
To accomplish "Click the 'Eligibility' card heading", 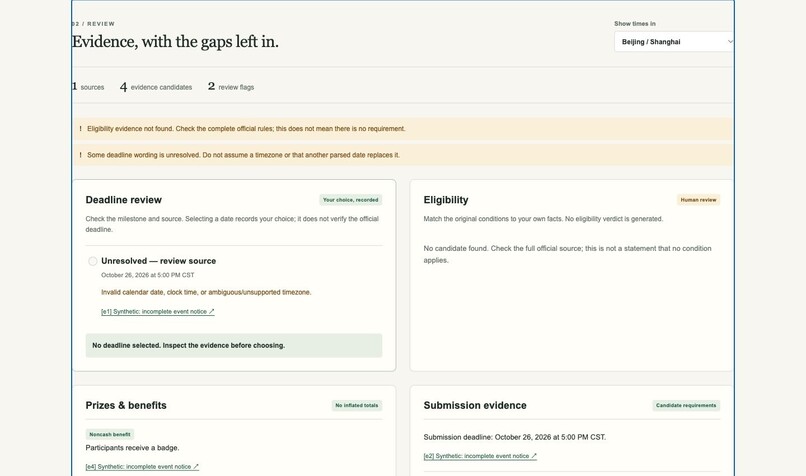I will (446, 200).
